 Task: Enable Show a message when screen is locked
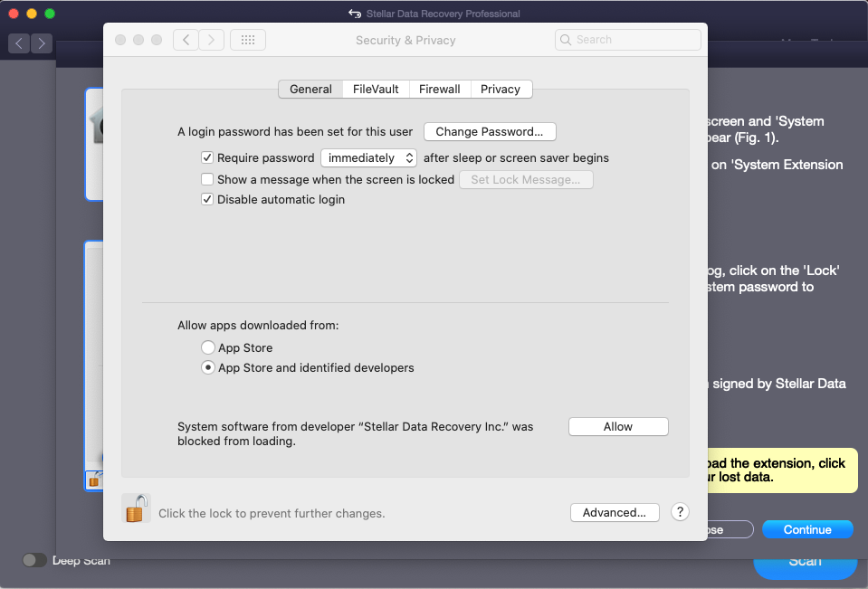click(x=207, y=179)
